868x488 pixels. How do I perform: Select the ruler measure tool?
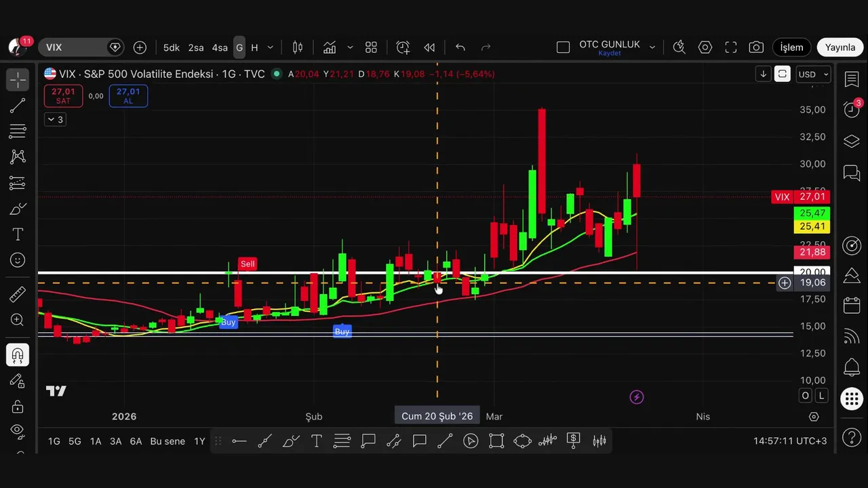(x=18, y=294)
